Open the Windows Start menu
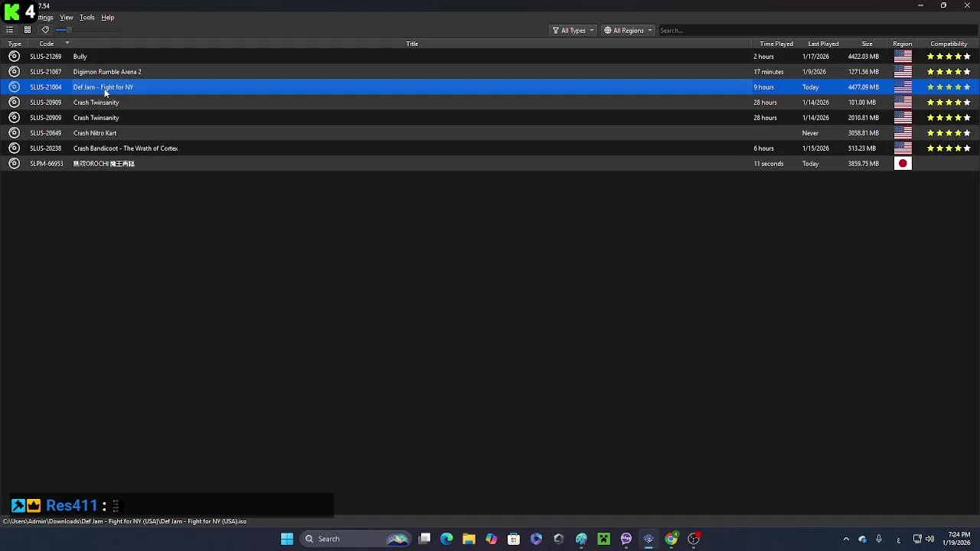The width and height of the screenshot is (980, 551). [286, 539]
